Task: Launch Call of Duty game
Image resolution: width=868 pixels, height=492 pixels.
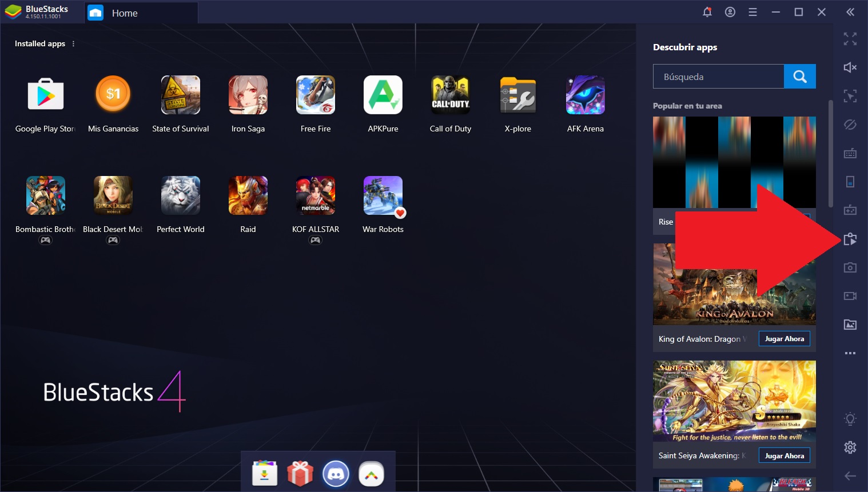Action: click(x=451, y=95)
